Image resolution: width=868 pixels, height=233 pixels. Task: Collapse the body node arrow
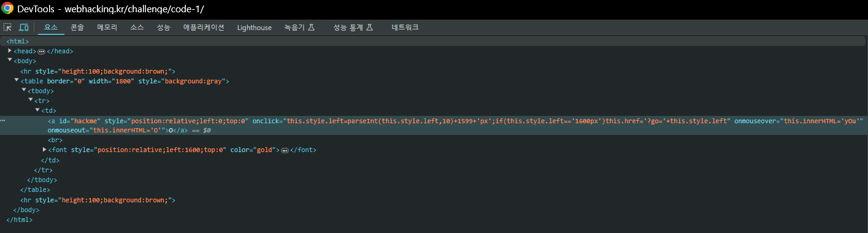click(10, 60)
